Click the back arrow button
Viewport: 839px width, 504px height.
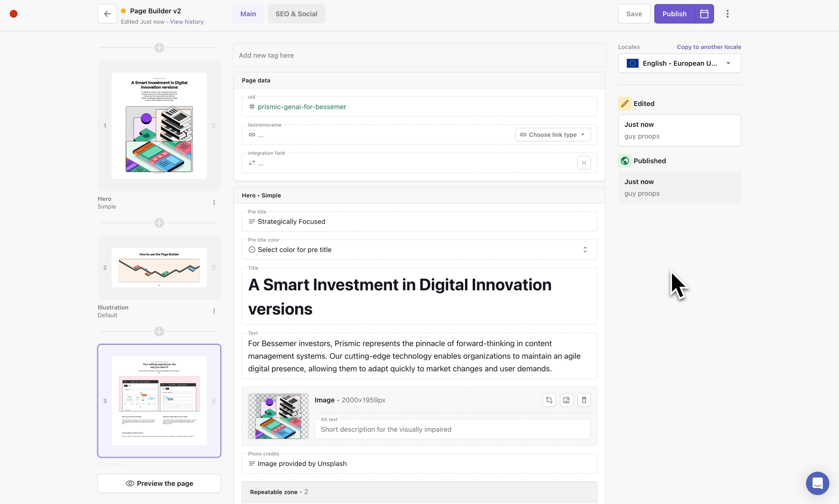click(107, 14)
